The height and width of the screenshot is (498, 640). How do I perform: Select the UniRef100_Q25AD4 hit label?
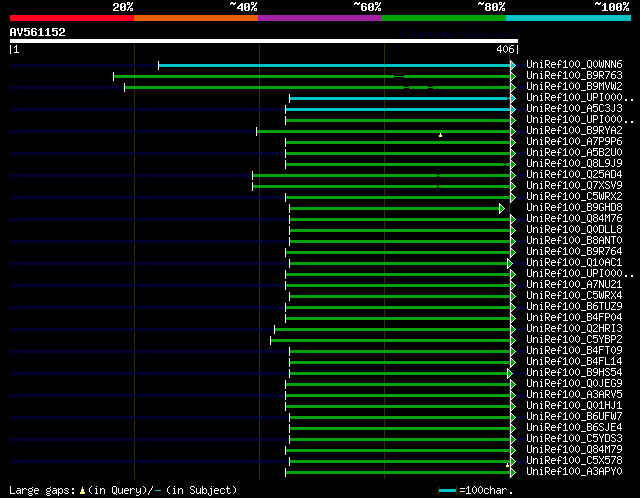pos(574,175)
